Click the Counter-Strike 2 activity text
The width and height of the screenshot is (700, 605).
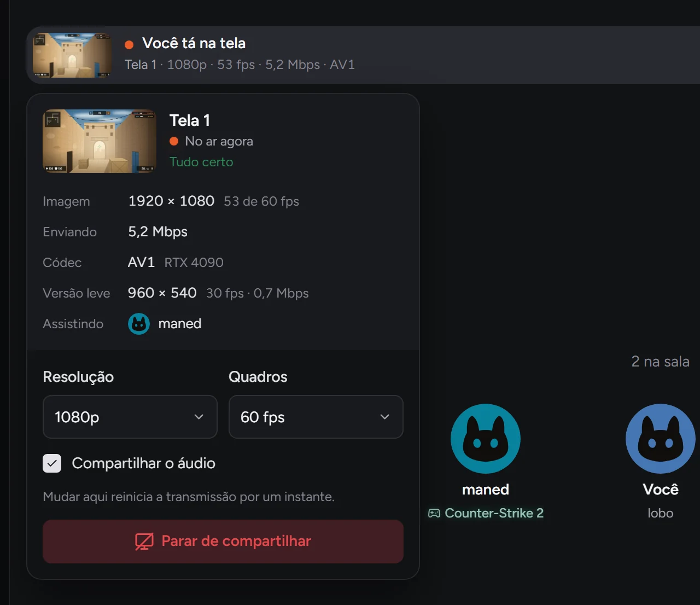(494, 513)
